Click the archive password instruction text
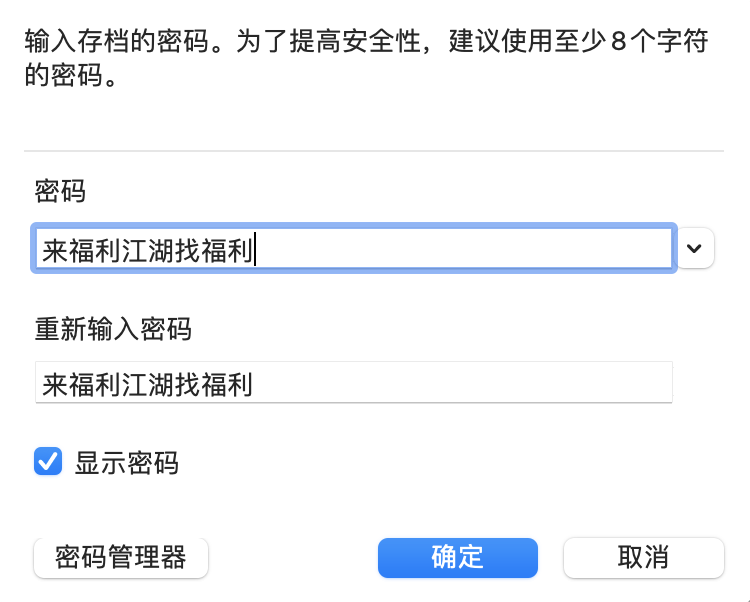Image resolution: width=750 pixels, height=602 pixels. pos(200,45)
